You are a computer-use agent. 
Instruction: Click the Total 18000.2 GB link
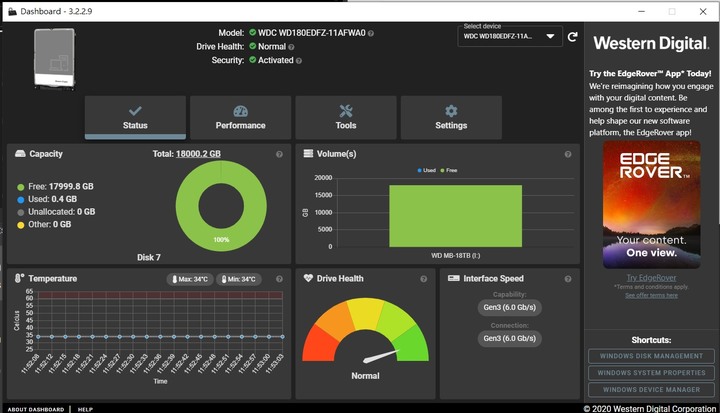click(x=198, y=154)
